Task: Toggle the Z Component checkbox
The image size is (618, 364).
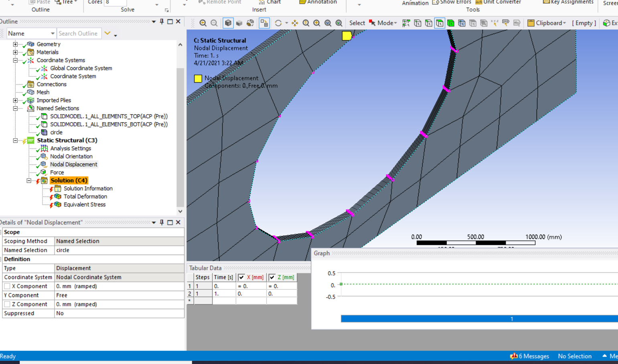Action: (7, 304)
